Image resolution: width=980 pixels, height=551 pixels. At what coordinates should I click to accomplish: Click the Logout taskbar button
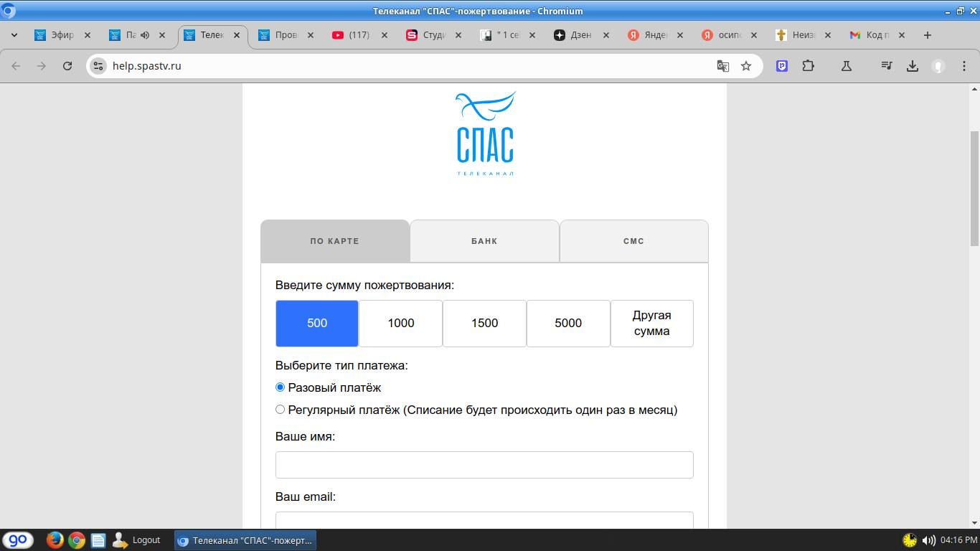[x=136, y=540]
